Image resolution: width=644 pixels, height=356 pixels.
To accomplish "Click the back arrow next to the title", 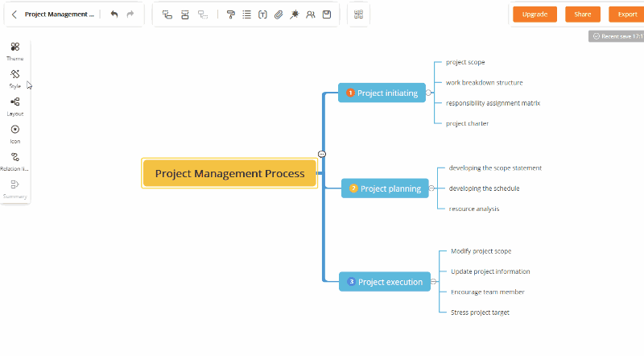I will (x=14, y=14).
